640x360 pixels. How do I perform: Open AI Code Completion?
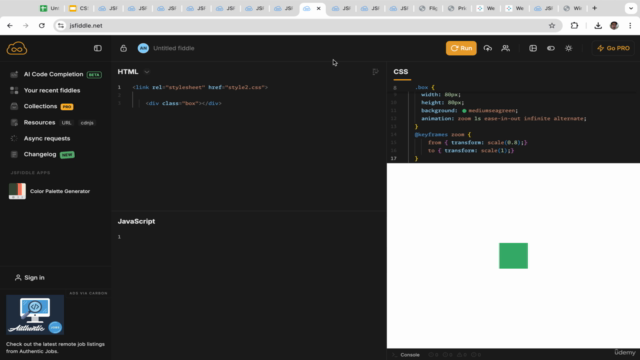[x=53, y=74]
